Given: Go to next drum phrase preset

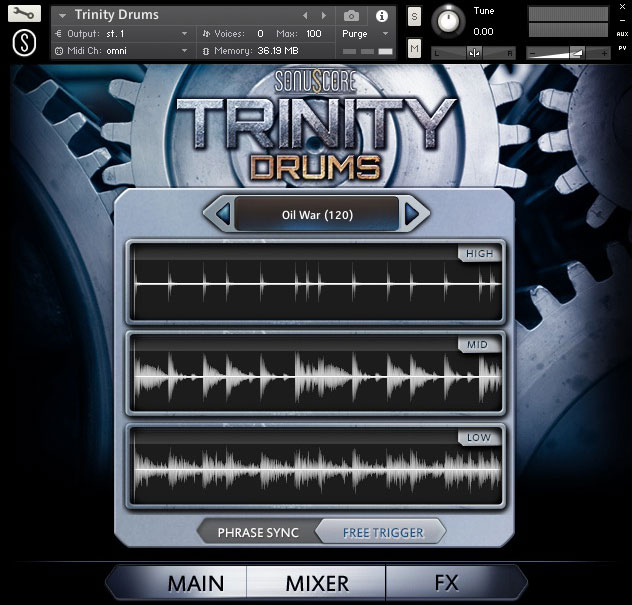Looking at the screenshot, I should coord(412,213).
